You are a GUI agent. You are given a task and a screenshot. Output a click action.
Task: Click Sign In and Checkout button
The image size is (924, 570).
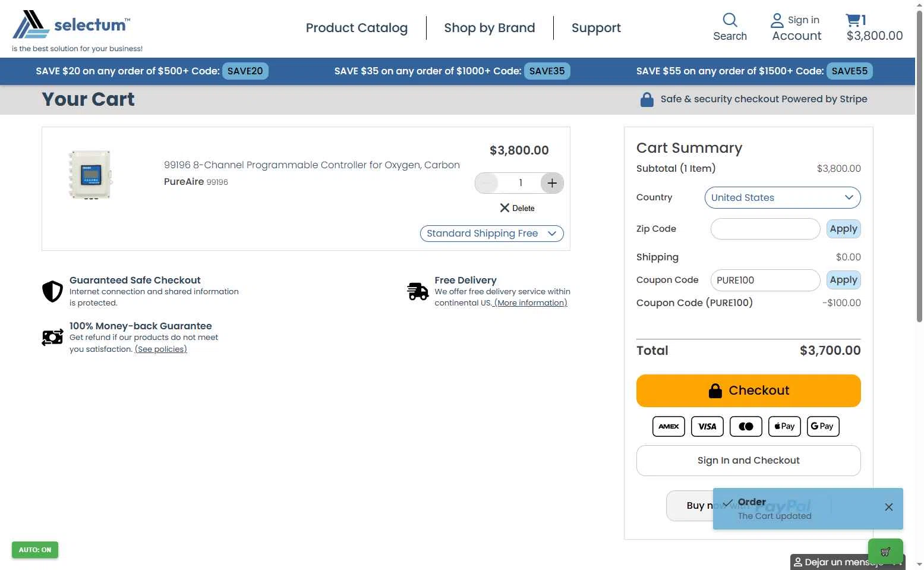pos(748,461)
